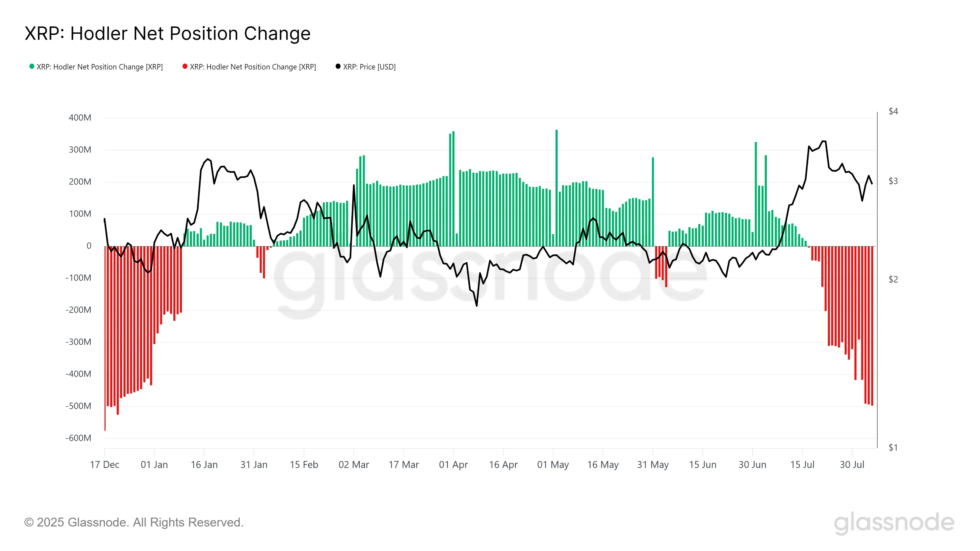
Task: Toggle the red-dot Hodler Net Position Change legend label
Action: (x=253, y=67)
